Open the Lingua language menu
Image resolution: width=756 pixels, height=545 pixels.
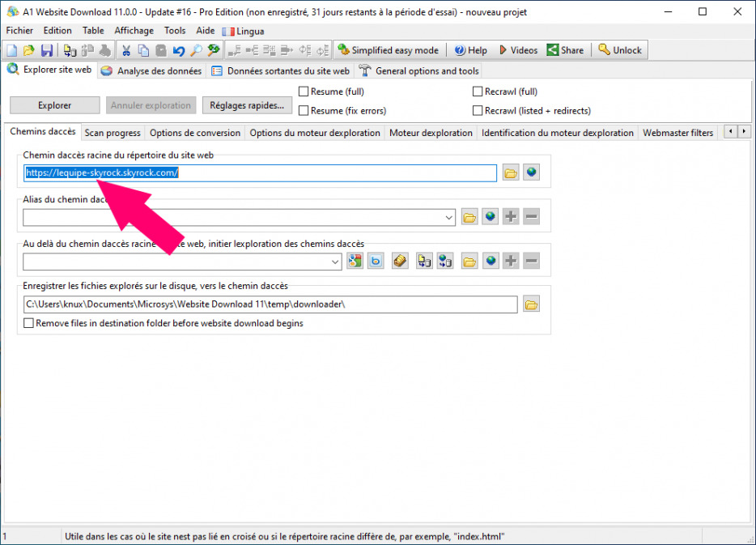pyautogui.click(x=244, y=32)
